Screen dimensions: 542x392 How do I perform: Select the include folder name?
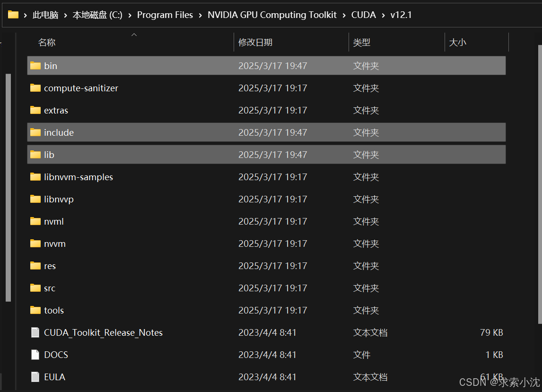59,132
